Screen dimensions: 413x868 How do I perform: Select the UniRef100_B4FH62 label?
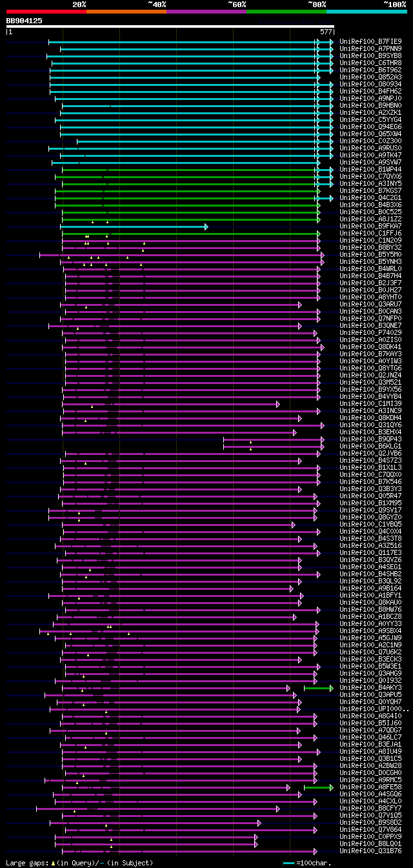click(370, 91)
